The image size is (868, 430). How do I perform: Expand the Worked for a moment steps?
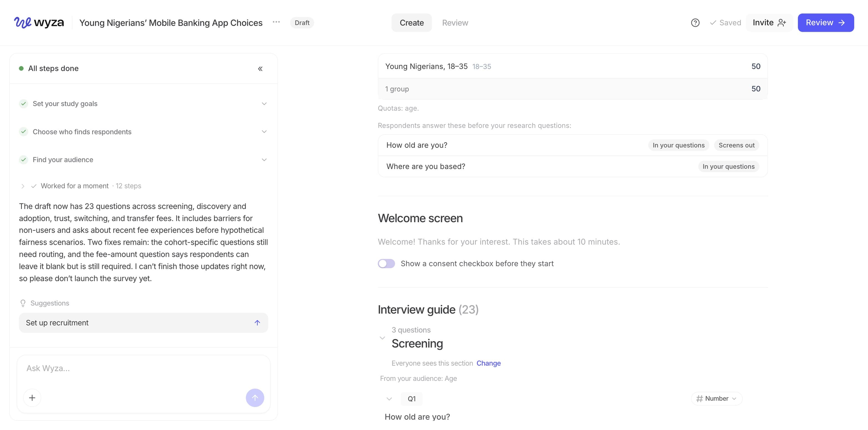(x=23, y=186)
